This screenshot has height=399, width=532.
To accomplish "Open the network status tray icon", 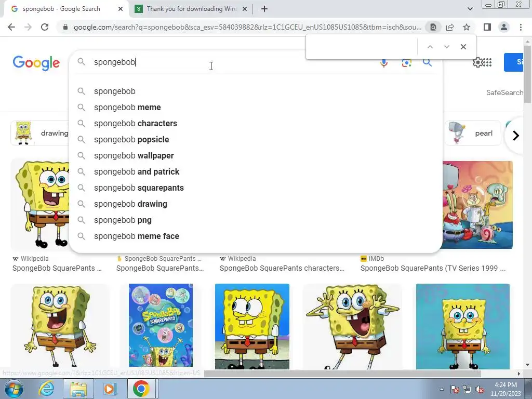I will [x=467, y=390].
